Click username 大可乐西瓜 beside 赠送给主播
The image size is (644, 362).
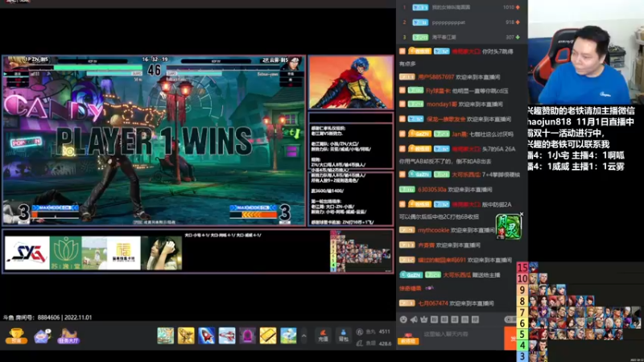pos(456,275)
